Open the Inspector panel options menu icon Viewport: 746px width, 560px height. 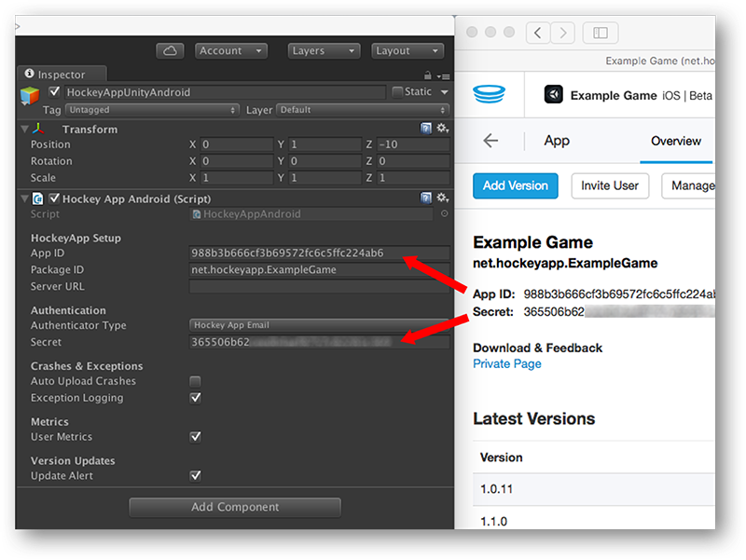coord(443,76)
